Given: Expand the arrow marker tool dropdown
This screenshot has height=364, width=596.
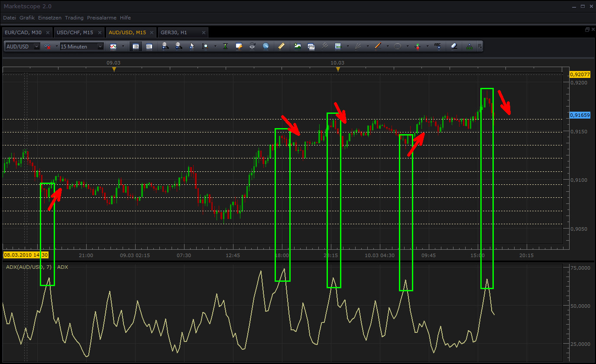Looking at the screenshot, I should tap(428, 46).
